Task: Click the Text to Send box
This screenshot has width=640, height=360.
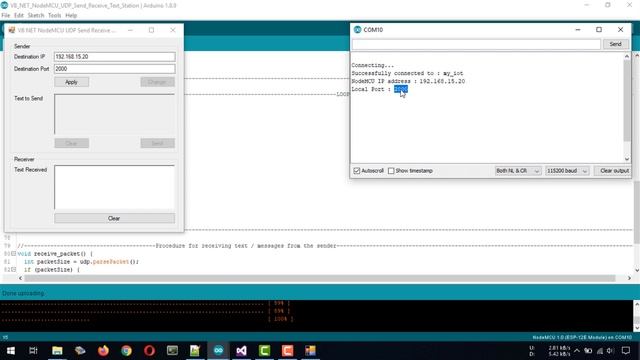Action: tap(115, 114)
